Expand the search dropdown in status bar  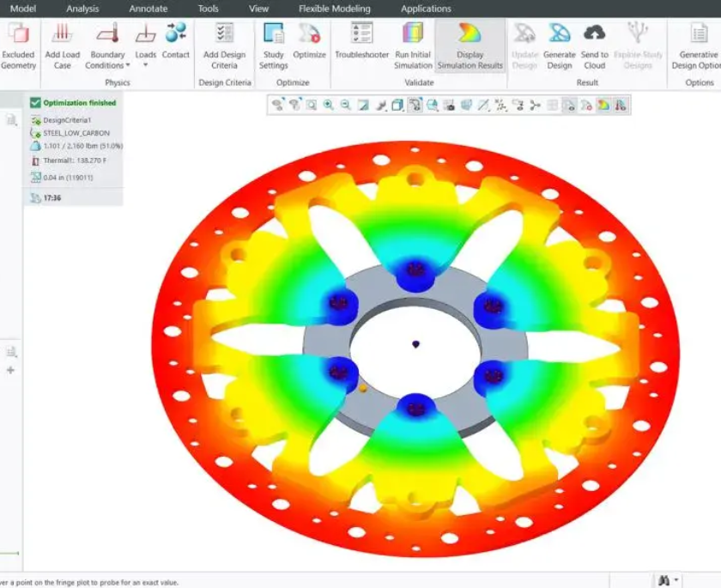pyautogui.click(x=678, y=581)
